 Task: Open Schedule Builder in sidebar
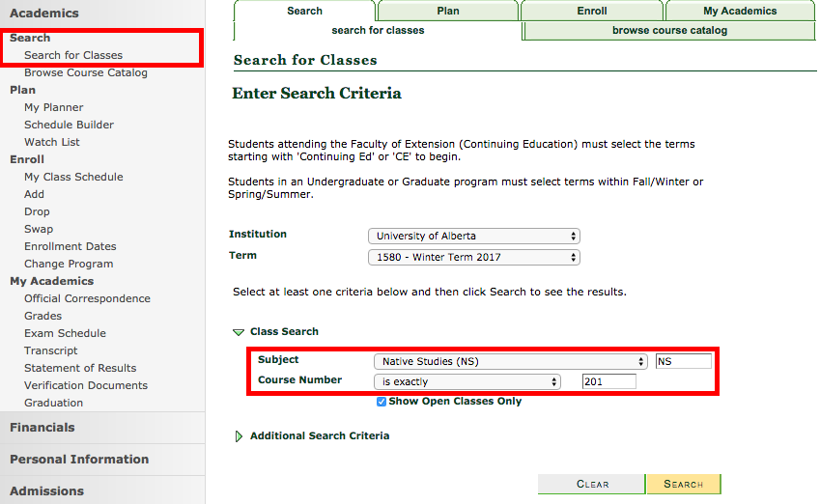(x=69, y=125)
